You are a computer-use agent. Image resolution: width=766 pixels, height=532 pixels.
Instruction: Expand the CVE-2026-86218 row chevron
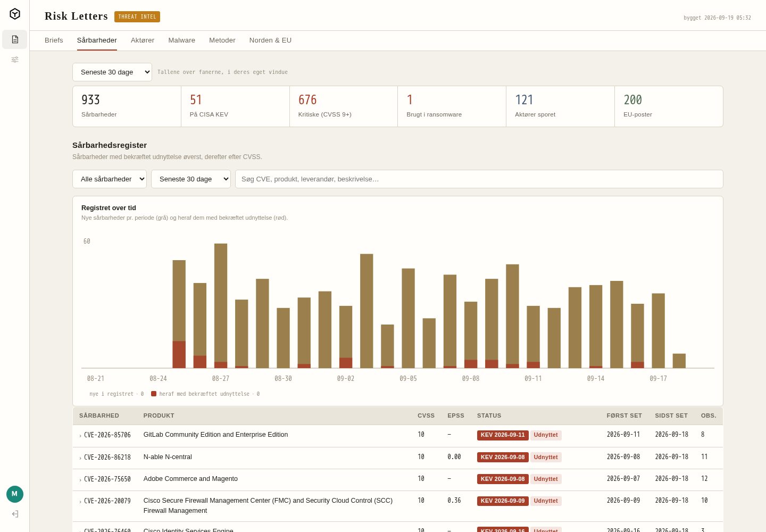pyautogui.click(x=80, y=458)
